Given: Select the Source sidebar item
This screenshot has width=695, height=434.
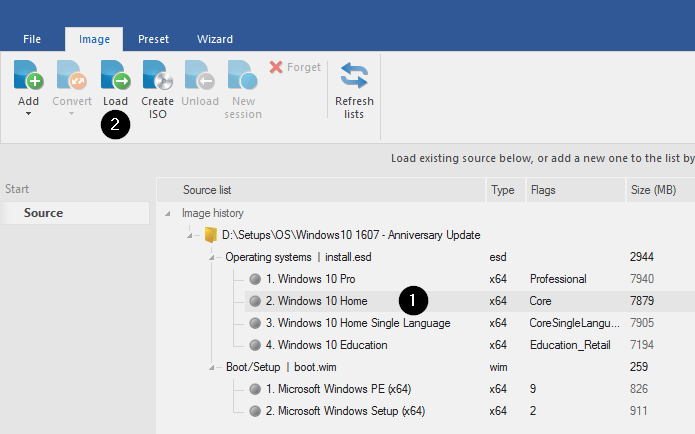Looking at the screenshot, I should [74, 213].
